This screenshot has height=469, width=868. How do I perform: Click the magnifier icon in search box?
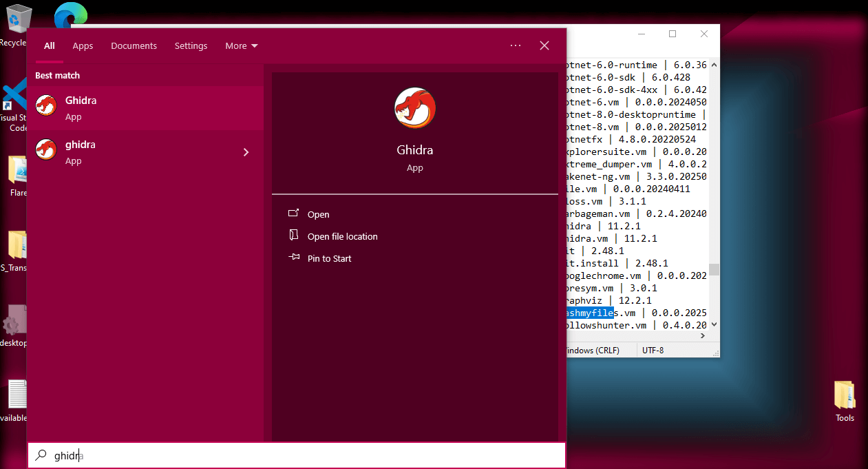pyautogui.click(x=41, y=455)
